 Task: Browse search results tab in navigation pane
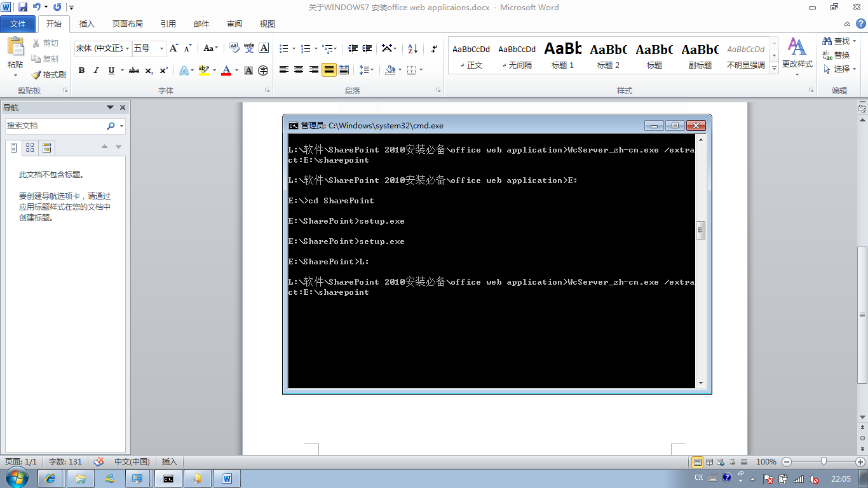(x=46, y=148)
